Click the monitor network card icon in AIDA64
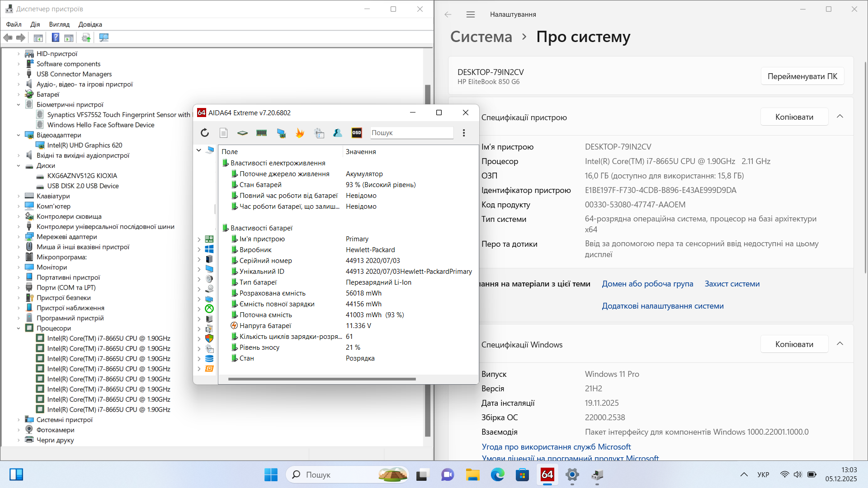Viewport: 868px width, 488px height. 281,133
